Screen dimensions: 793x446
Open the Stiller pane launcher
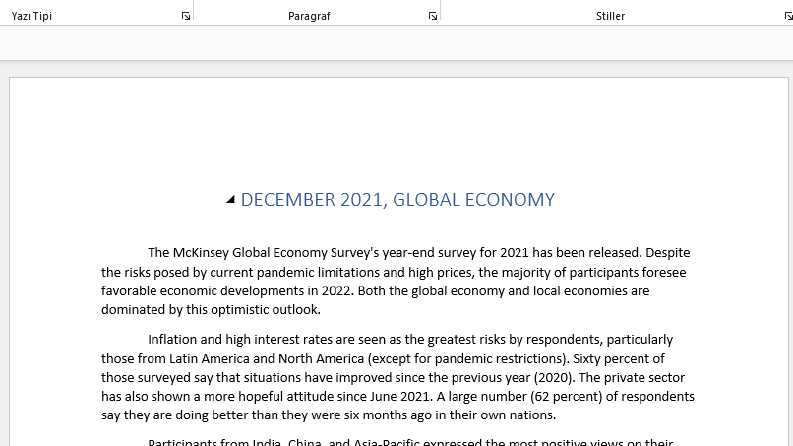(x=788, y=16)
